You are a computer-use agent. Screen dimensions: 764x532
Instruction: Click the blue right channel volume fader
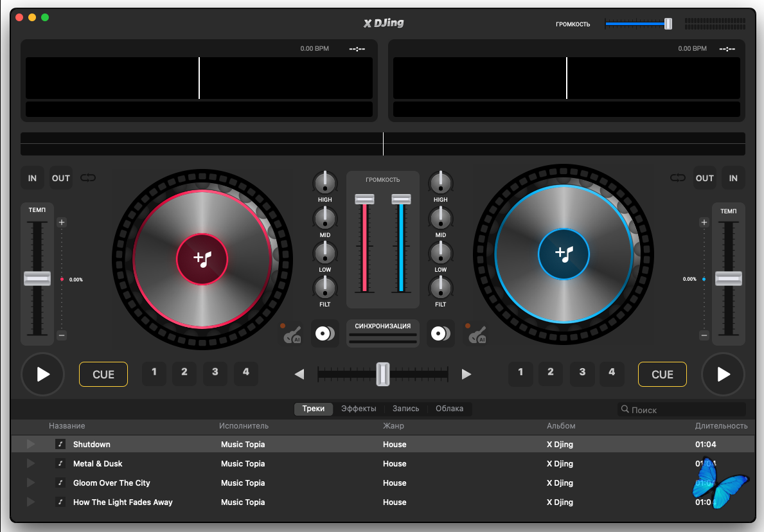(401, 199)
